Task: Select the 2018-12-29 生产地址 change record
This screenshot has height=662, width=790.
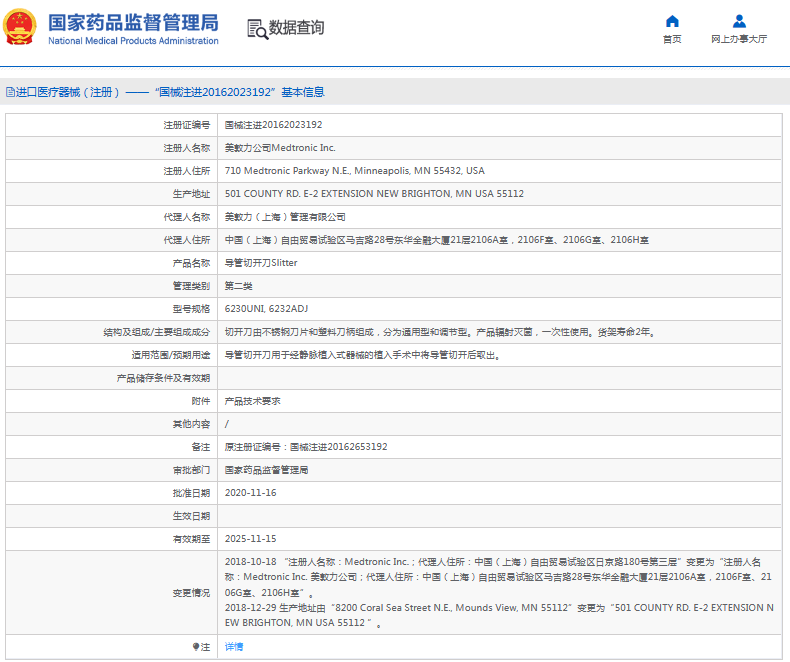Action: (x=499, y=615)
